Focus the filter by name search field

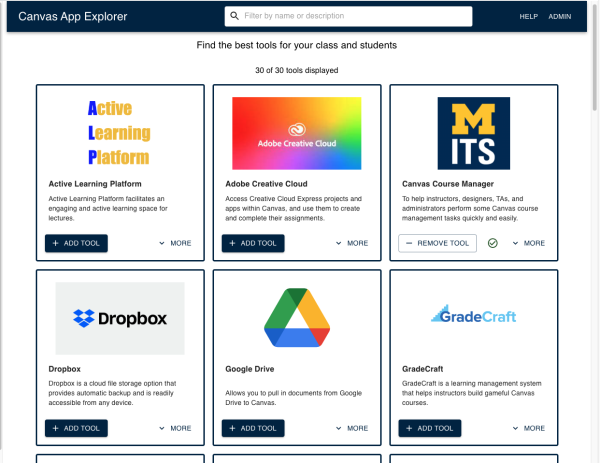click(x=348, y=16)
